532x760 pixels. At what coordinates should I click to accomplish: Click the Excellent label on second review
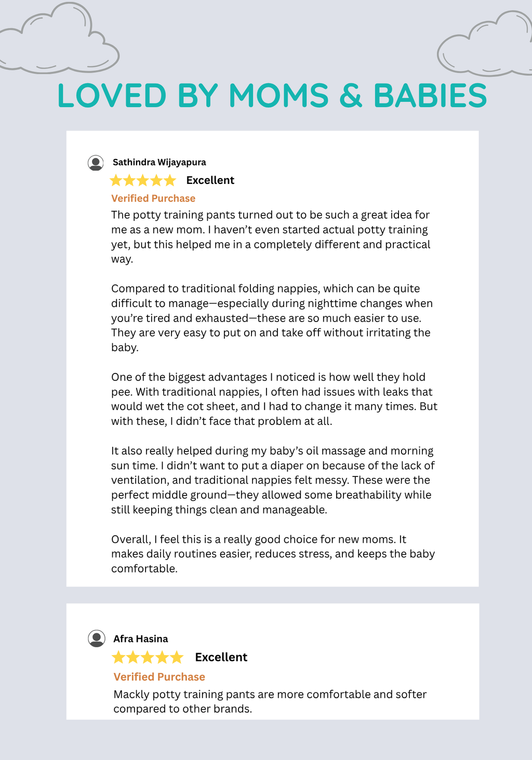click(221, 657)
